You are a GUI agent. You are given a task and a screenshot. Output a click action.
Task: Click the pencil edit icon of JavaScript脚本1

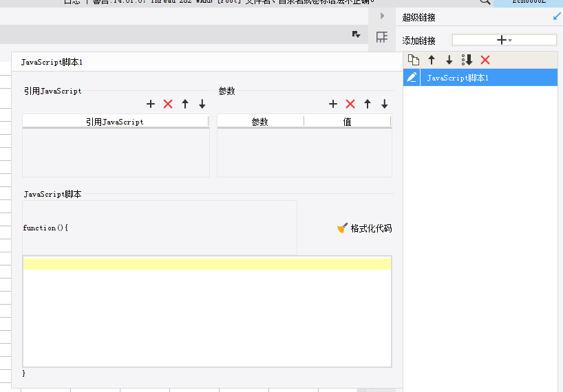412,78
